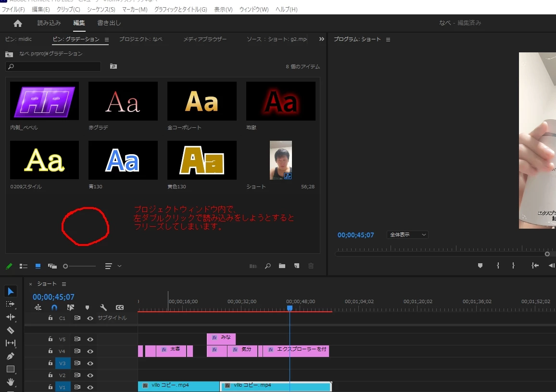Hide track V4 with eye icon
The image size is (556, 392).
point(90,351)
